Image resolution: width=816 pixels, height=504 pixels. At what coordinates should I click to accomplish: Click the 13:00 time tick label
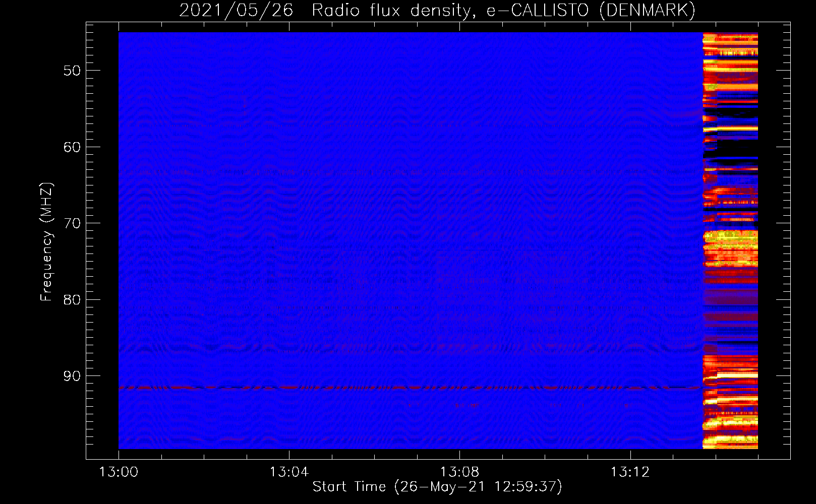[x=119, y=472]
